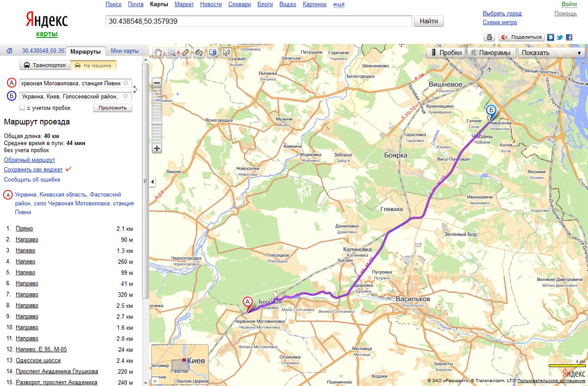Image resolution: width=588 pixels, height=386 pixels.
Task: Click the print icon
Action: click(490, 37)
